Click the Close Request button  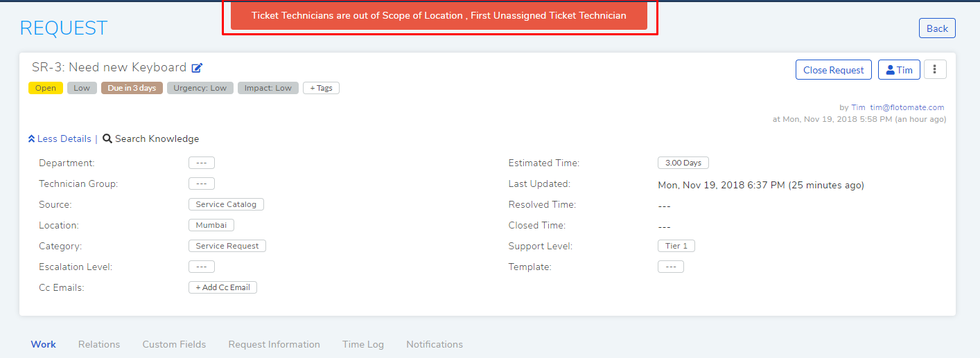click(833, 70)
